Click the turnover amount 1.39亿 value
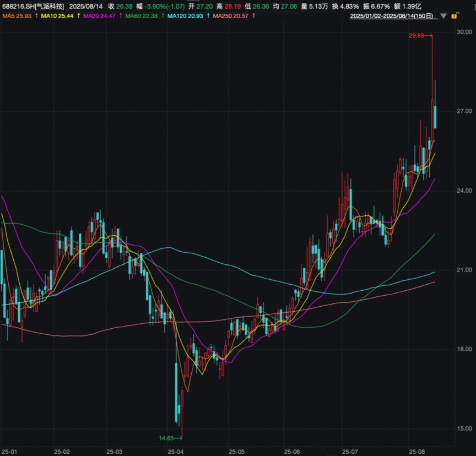Image resolution: width=476 pixels, height=456 pixels. click(412, 7)
